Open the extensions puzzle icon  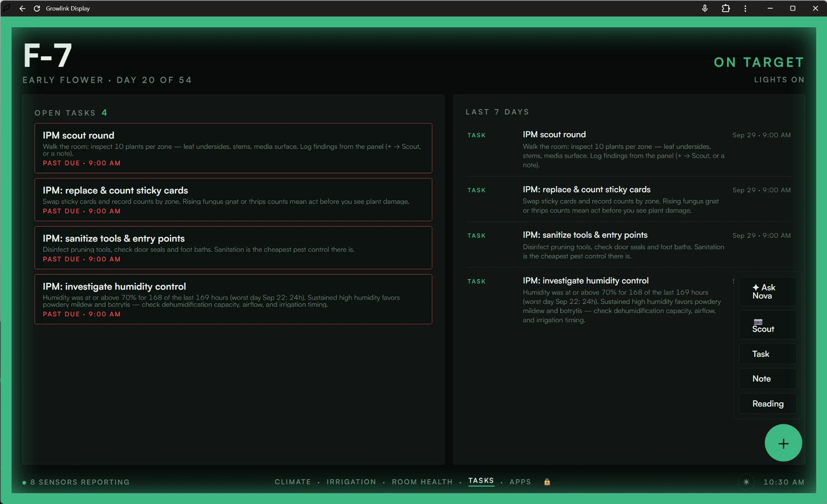pos(726,8)
